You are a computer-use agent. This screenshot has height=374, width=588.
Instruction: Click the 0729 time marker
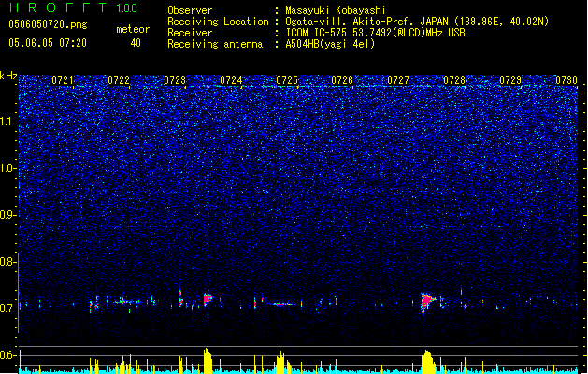click(510, 80)
